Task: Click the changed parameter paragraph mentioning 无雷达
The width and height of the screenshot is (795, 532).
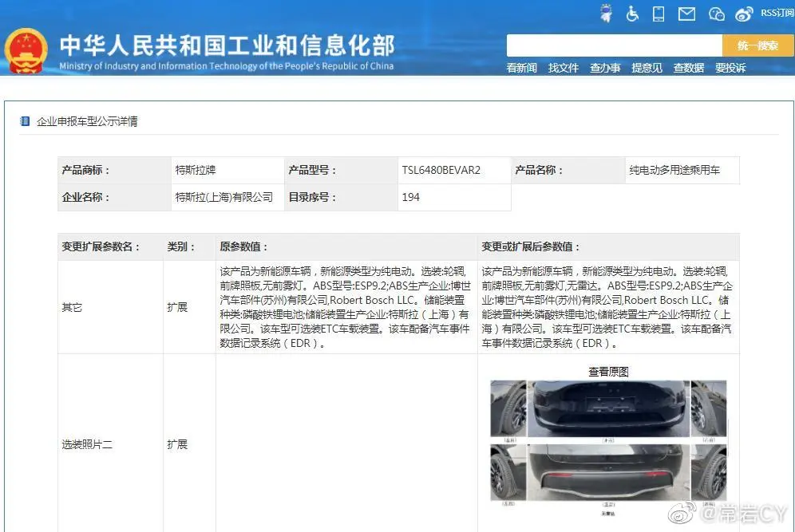Action: tap(607, 307)
